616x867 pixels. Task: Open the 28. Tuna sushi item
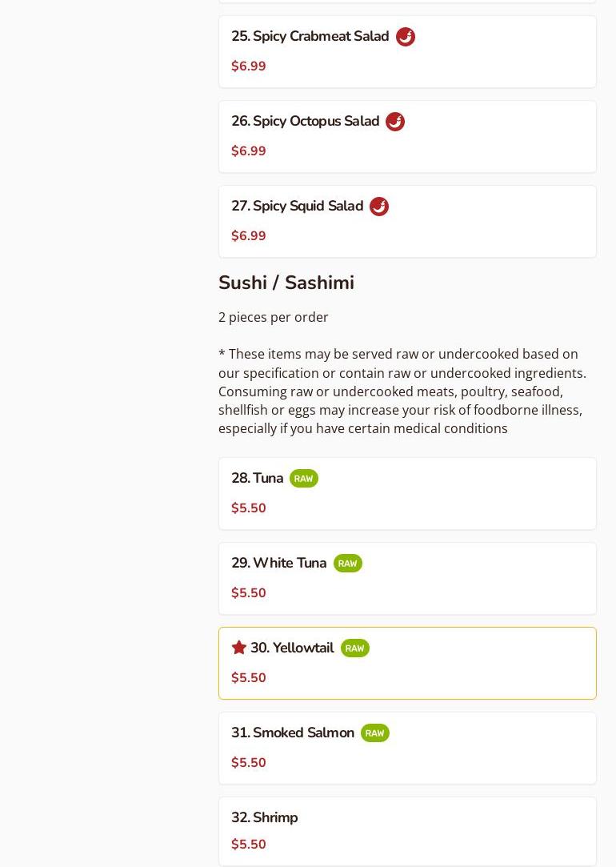(257, 479)
